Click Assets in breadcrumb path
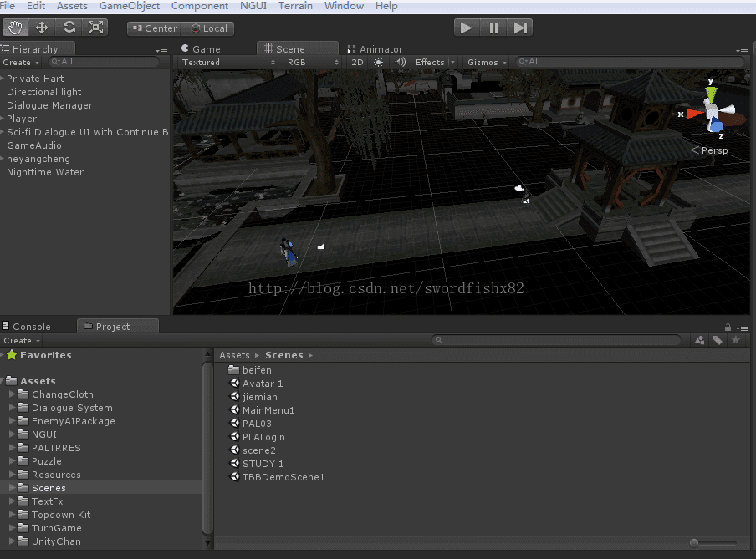The image size is (756, 559). click(234, 355)
